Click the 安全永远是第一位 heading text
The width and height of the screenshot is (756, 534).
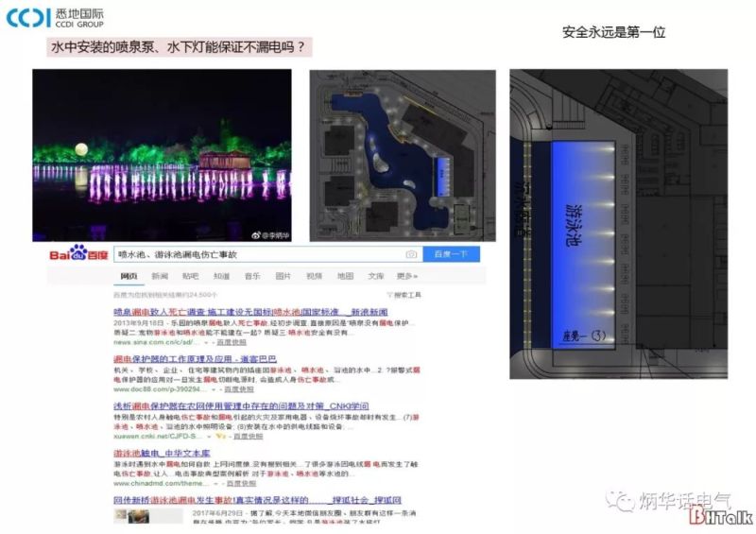pos(613,32)
